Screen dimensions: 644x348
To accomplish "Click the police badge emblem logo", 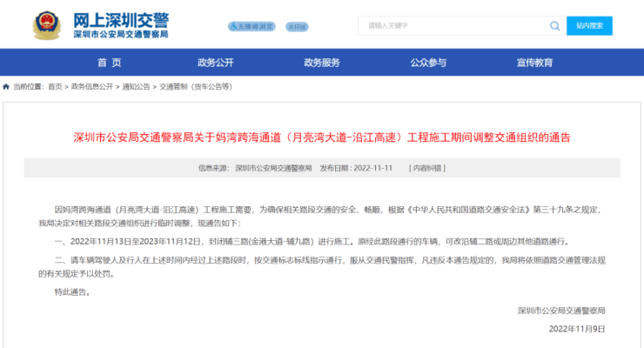I will 47,23.
